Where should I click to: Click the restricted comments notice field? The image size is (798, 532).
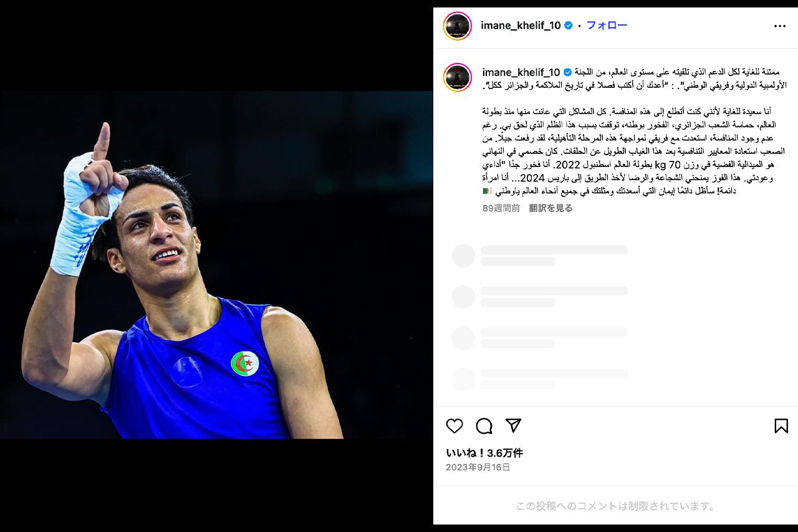[x=615, y=506]
